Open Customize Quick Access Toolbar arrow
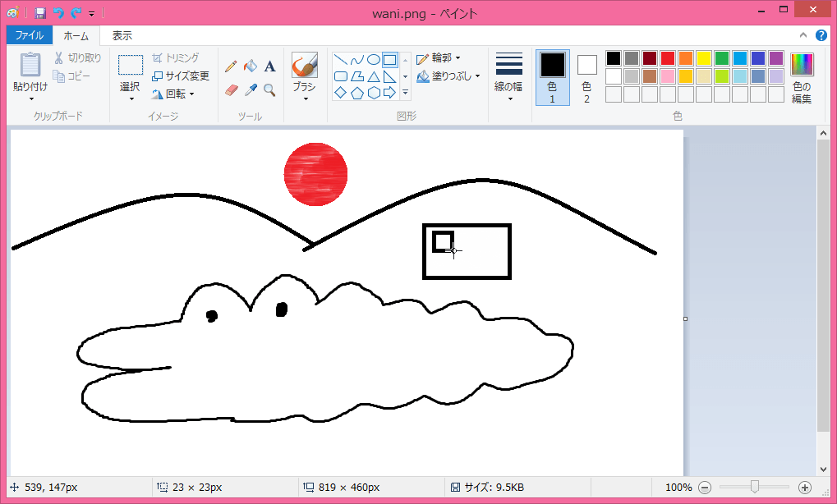Screen dimensions: 837x504 92,13
